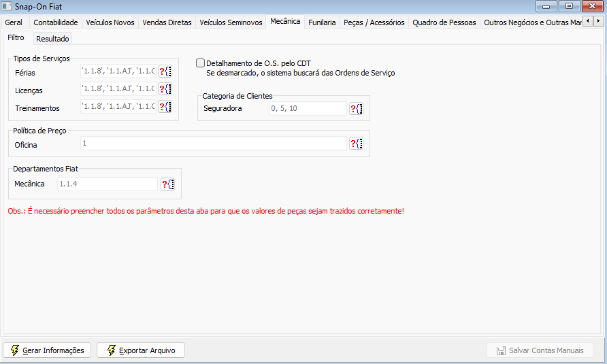
Task: Open the Contabilidade tab
Action: click(x=56, y=22)
